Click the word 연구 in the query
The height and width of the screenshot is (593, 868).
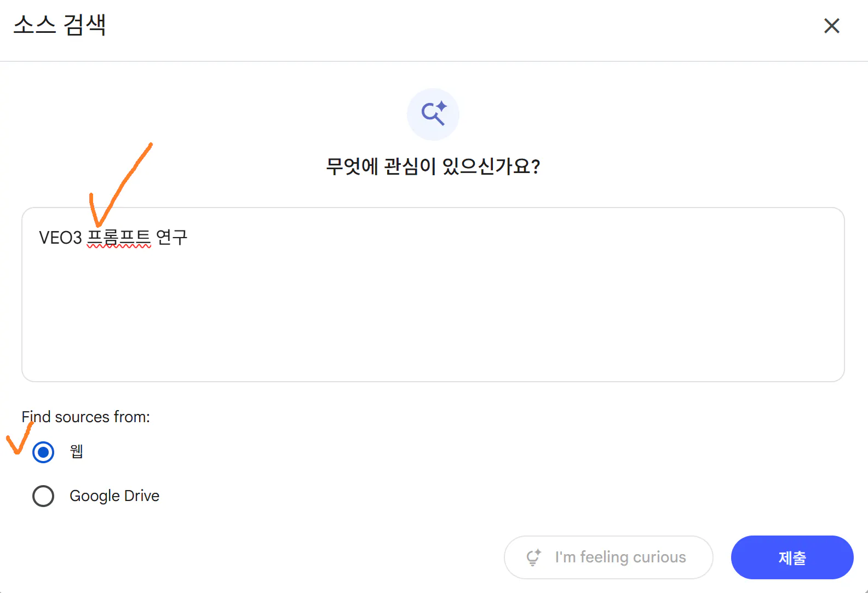tap(172, 238)
